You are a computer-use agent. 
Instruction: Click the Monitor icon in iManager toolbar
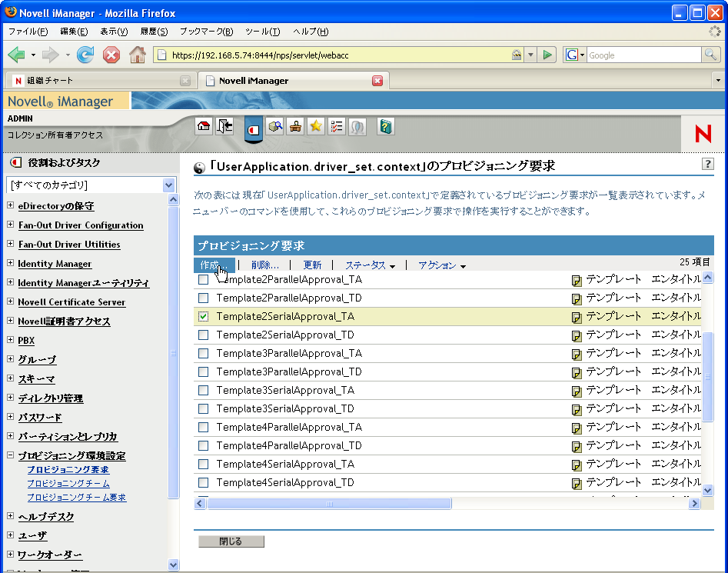pos(357,126)
